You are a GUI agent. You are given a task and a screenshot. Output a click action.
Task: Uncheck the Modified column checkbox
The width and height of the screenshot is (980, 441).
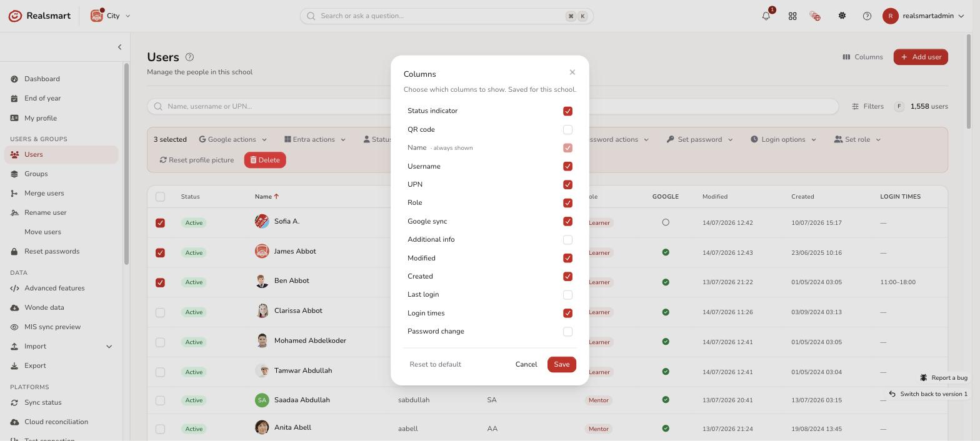click(x=567, y=258)
